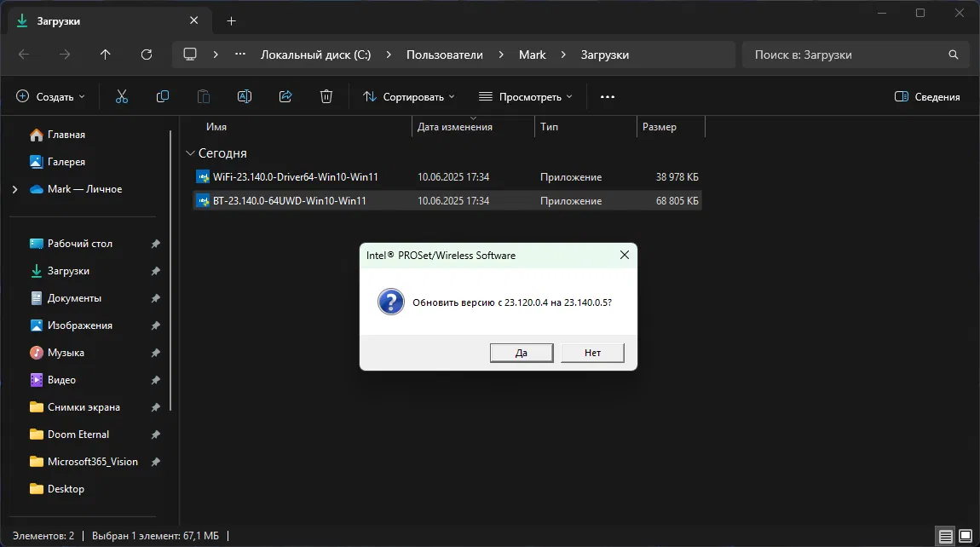The height and width of the screenshot is (547, 980).
Task: Collapse the Сегодня group
Action: tap(190, 153)
